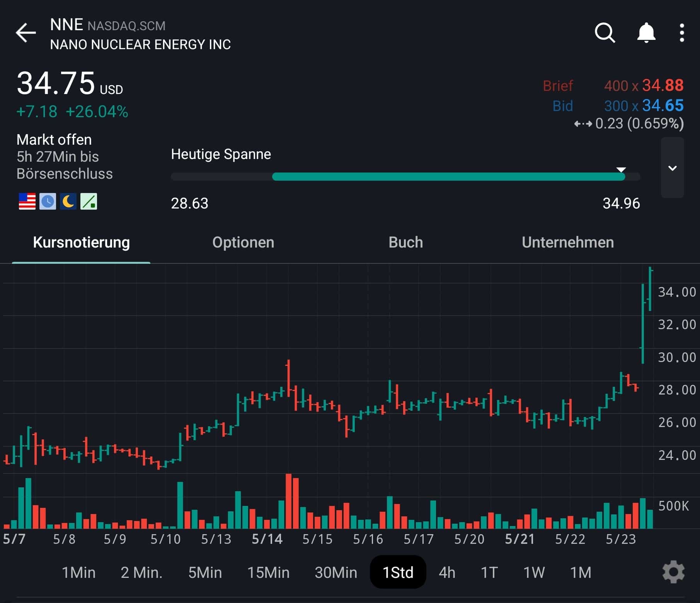This screenshot has height=603, width=700.
Task: Tap the 500K volume axis label
Action: click(x=673, y=506)
